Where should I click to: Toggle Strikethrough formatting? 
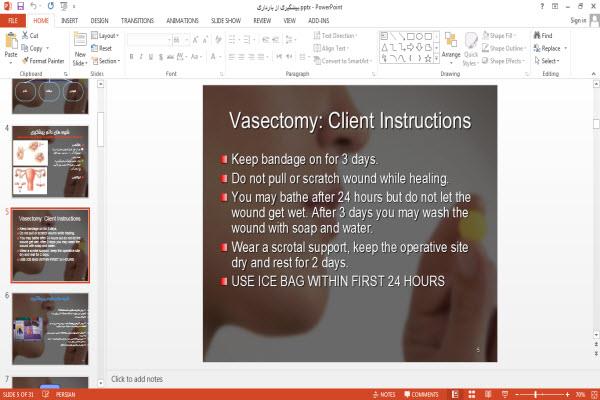[x=170, y=57]
